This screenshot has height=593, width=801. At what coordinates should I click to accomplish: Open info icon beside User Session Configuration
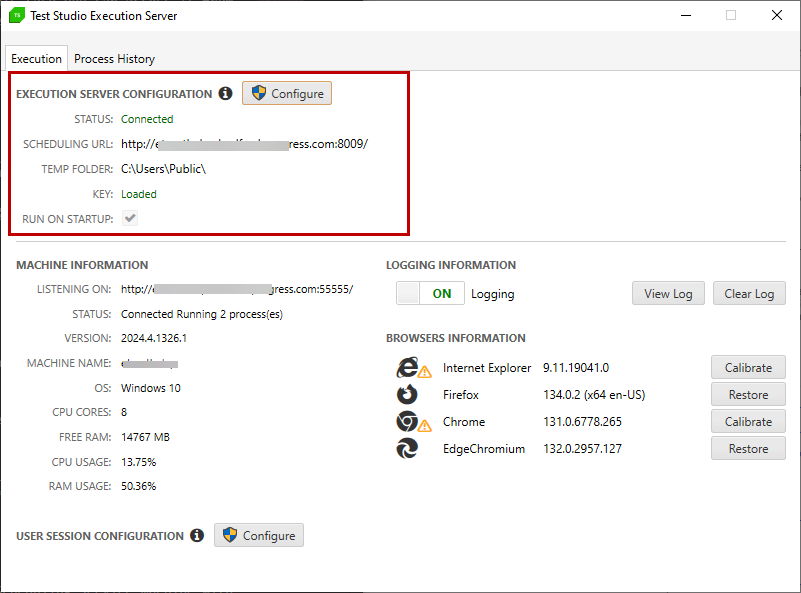pyautogui.click(x=197, y=535)
